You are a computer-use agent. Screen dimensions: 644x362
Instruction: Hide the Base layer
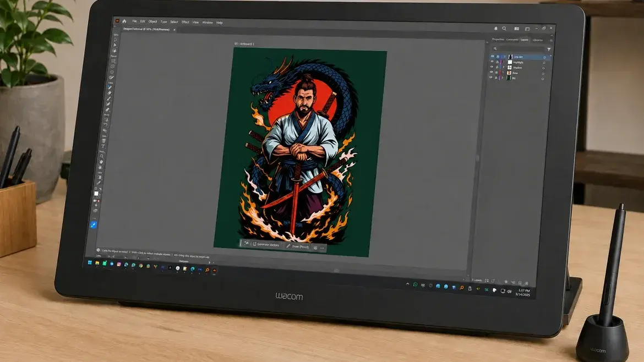tap(491, 73)
